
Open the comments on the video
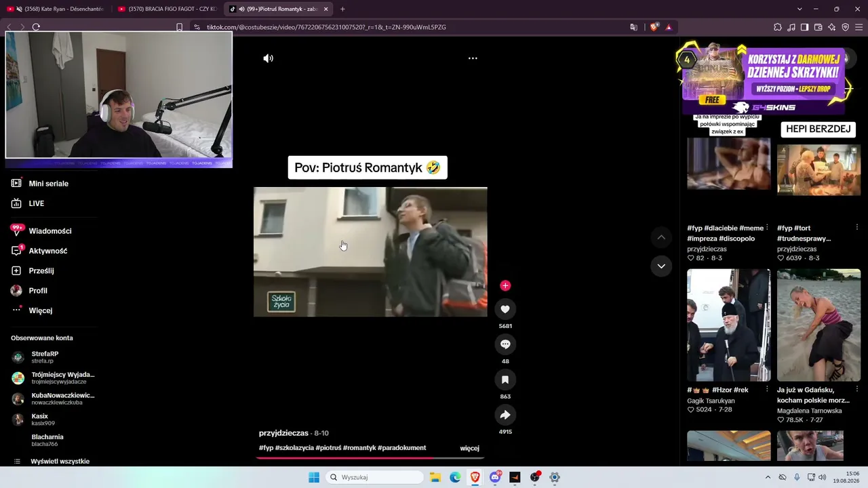click(x=505, y=344)
